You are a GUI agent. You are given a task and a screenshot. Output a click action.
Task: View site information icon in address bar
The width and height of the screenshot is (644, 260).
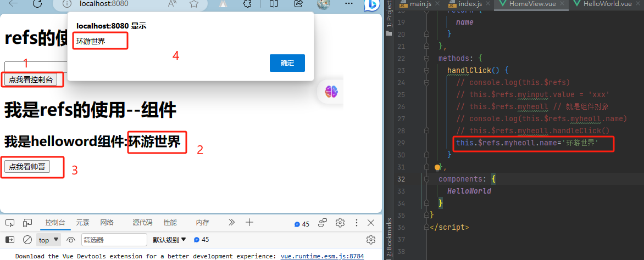68,4
